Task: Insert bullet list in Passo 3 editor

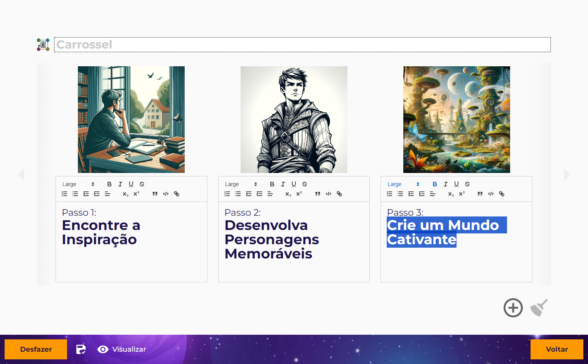Action: (x=400, y=194)
